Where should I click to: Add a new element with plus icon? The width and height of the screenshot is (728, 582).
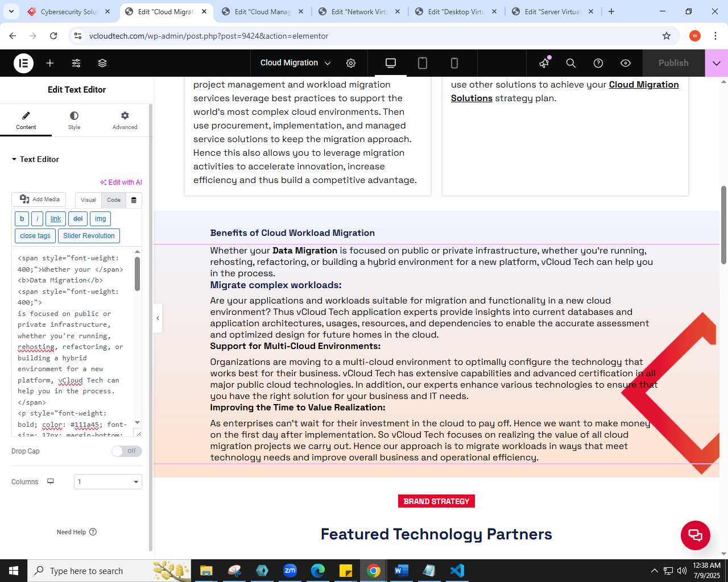tap(50, 63)
